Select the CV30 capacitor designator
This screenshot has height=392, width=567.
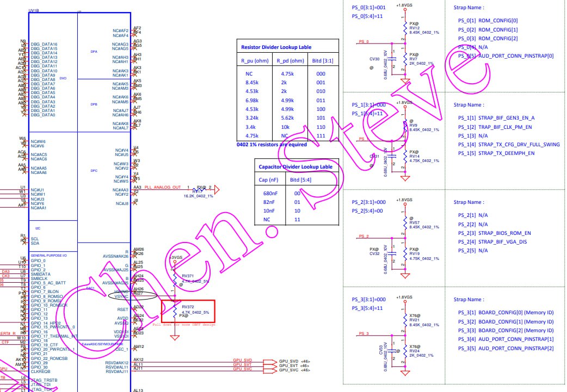pyautogui.click(x=374, y=59)
